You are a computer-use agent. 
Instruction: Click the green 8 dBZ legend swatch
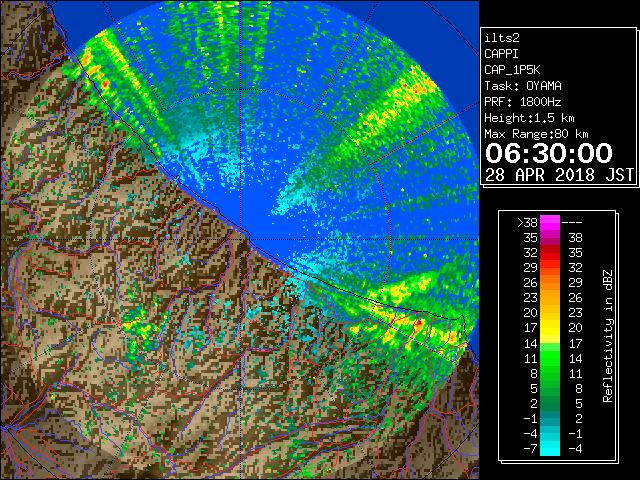(550, 373)
